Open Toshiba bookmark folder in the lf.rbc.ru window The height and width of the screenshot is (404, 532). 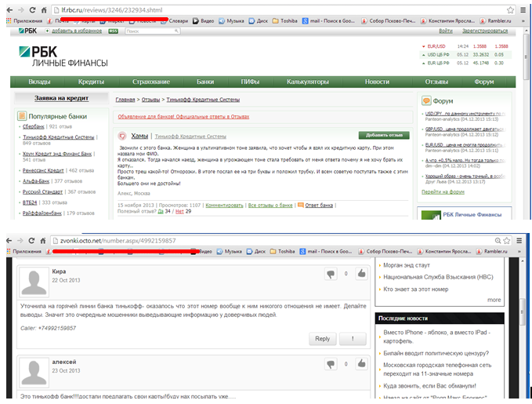click(x=284, y=20)
